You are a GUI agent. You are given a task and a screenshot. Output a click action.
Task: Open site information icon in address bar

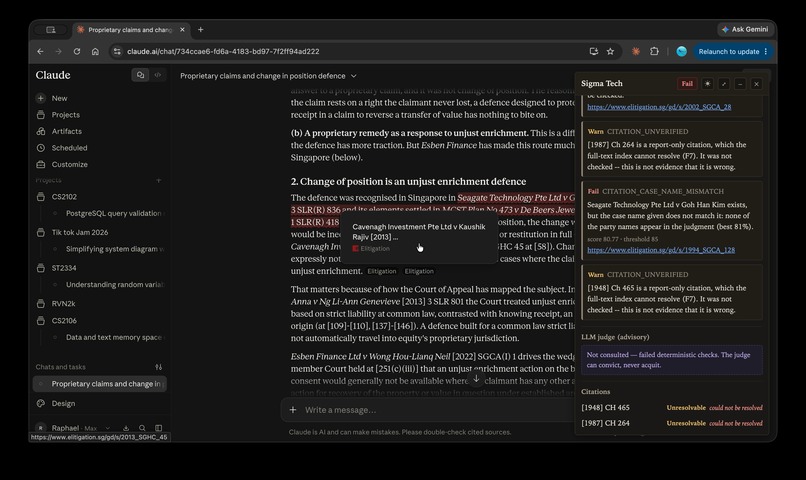pyautogui.click(x=117, y=51)
